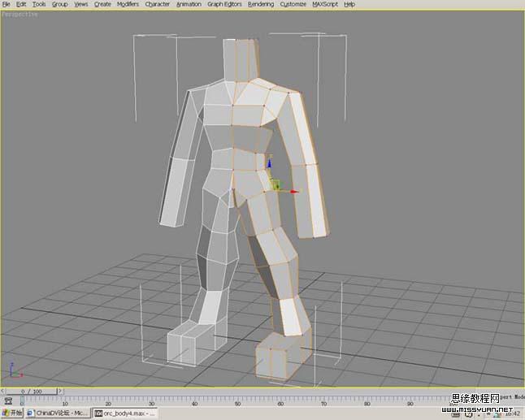Click the red X-axis gizmo arrow
525x420 pixels.
pos(294,192)
